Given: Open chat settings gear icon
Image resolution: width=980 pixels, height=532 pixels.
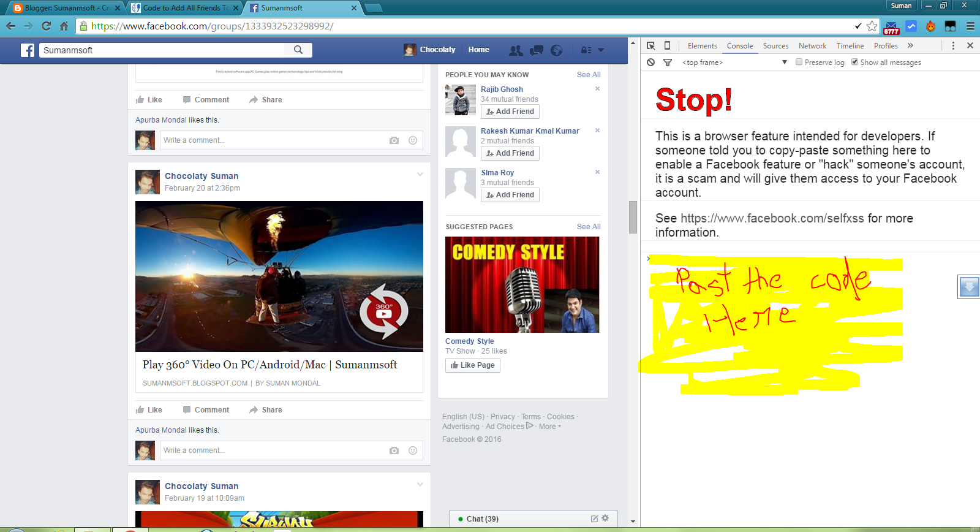Looking at the screenshot, I should [x=605, y=518].
